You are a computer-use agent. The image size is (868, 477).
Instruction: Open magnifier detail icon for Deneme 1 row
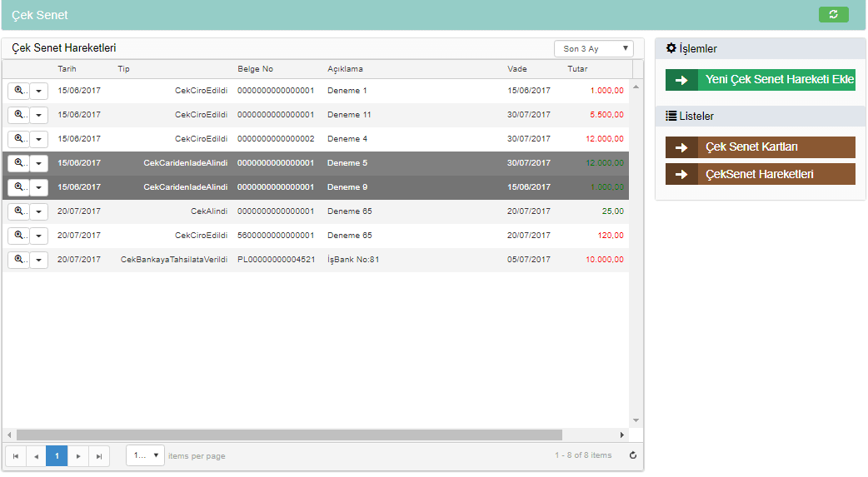click(18, 91)
